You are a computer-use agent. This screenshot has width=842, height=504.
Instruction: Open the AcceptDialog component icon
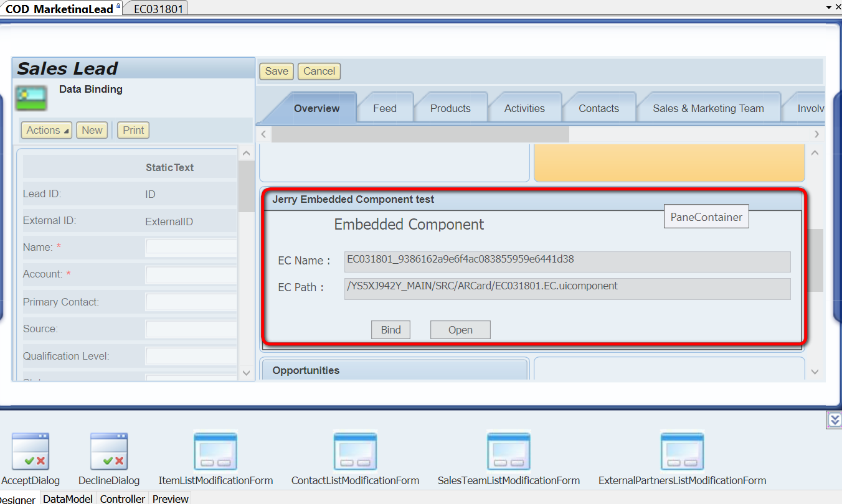[x=31, y=451]
